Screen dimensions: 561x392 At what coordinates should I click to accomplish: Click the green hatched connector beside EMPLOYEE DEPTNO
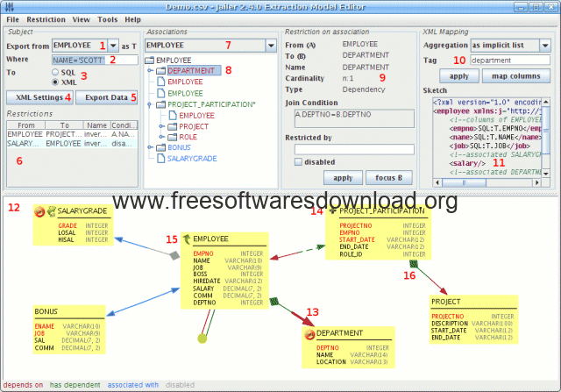click(274, 302)
